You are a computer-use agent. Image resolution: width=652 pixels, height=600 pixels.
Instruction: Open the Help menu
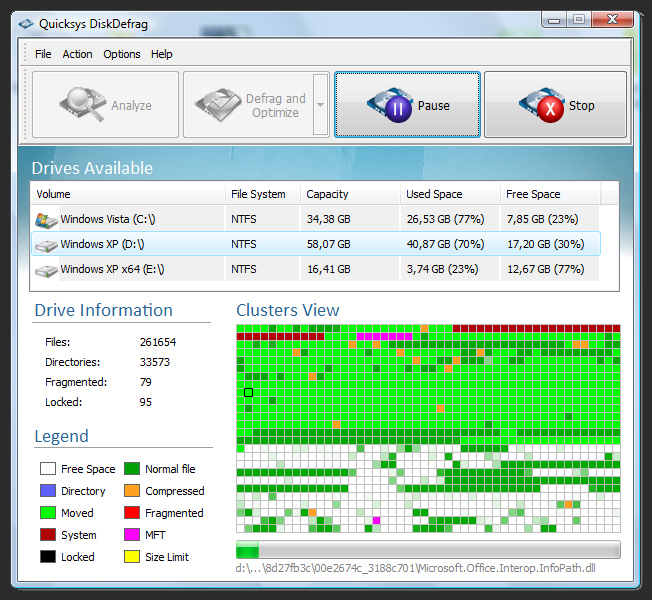click(x=161, y=54)
